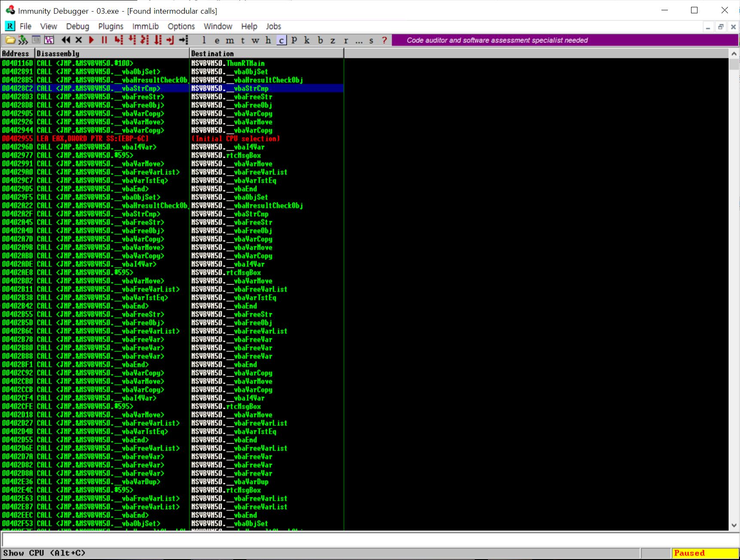Click the Close program X icon
The height and width of the screenshot is (560, 740).
tap(79, 40)
